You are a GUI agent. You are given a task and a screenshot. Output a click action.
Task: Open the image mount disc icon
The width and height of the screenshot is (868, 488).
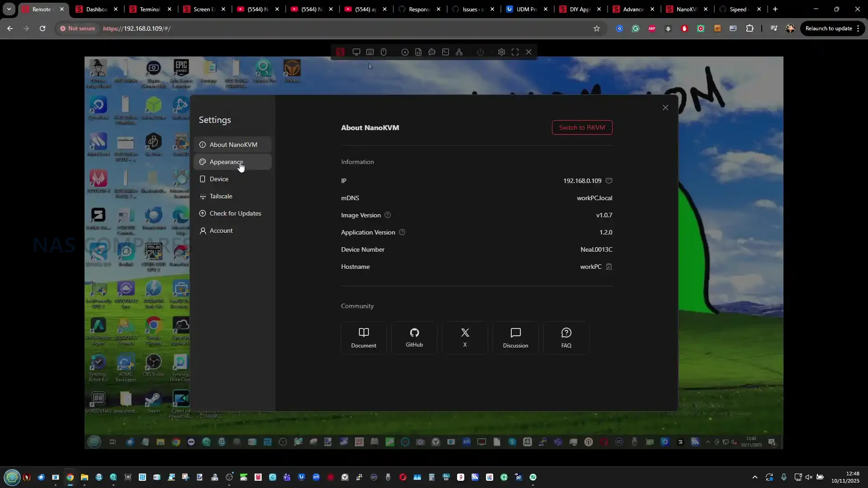pyautogui.click(x=405, y=52)
